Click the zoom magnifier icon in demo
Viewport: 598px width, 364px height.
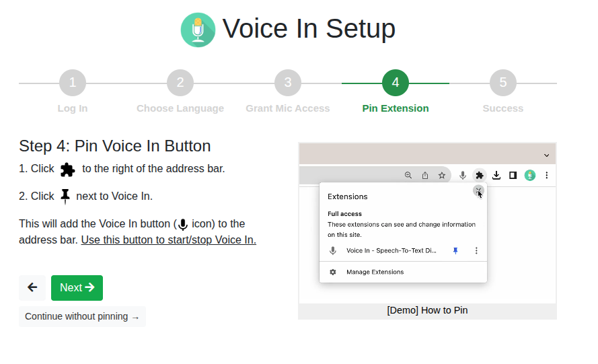pos(408,176)
